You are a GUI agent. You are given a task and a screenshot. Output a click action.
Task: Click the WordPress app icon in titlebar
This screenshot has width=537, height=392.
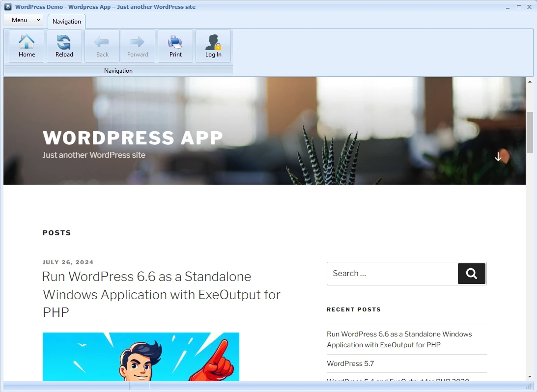coord(7,6)
